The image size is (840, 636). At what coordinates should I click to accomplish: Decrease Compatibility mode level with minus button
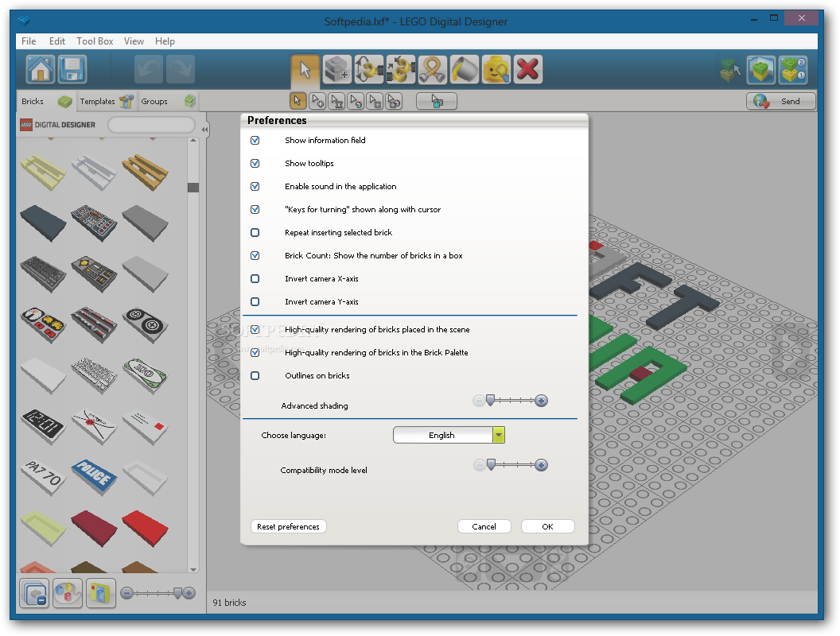480,465
